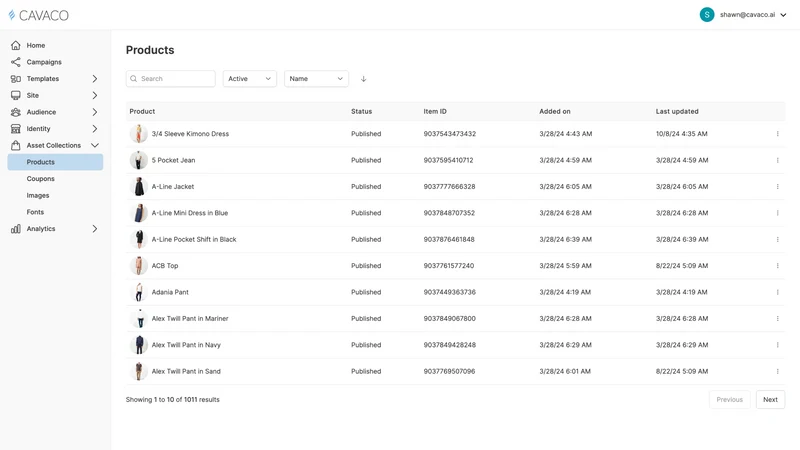Select Products in sidebar

tap(55, 162)
